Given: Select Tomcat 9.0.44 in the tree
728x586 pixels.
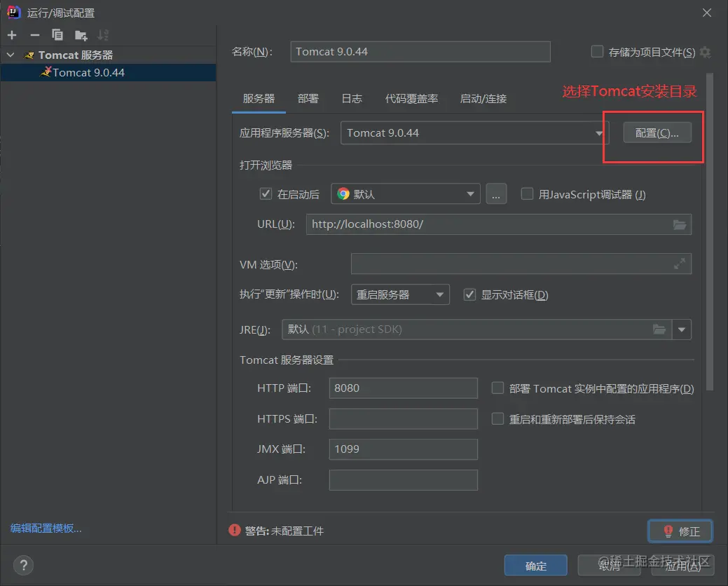Looking at the screenshot, I should (x=108, y=73).
